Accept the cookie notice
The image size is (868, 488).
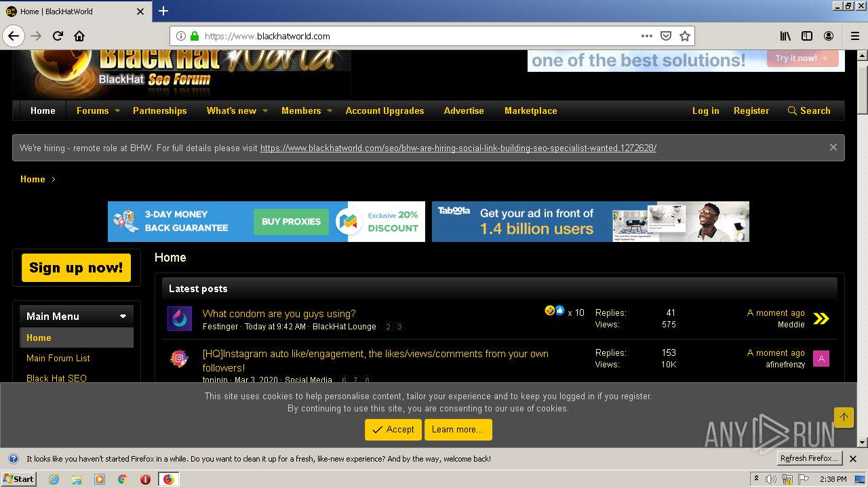[x=393, y=430]
